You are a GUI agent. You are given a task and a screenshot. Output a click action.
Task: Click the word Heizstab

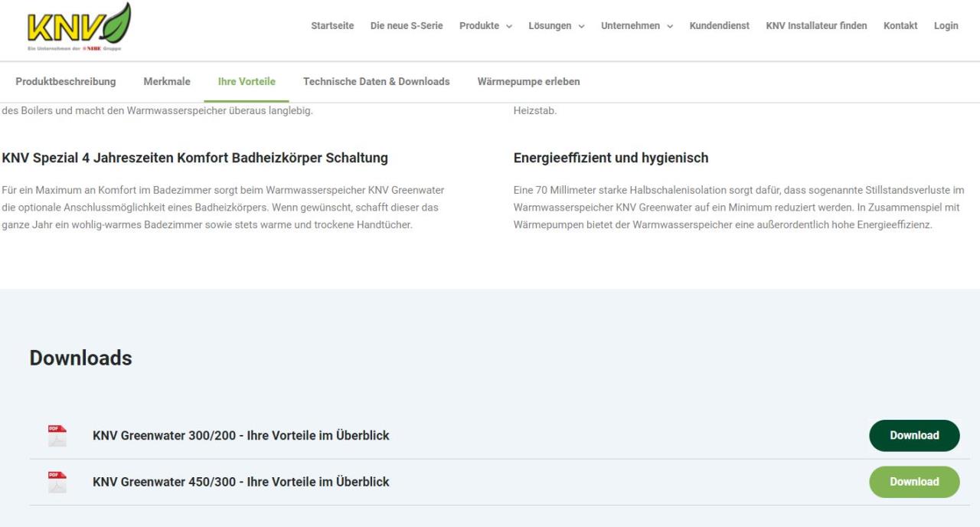click(535, 110)
